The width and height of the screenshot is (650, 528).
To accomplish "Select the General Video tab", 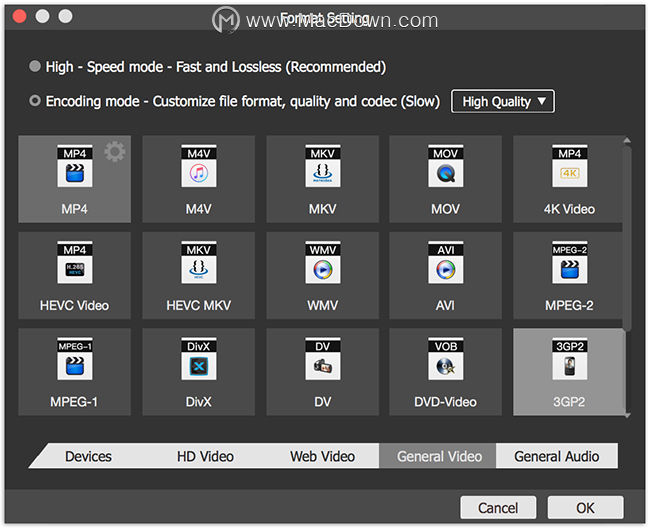I will pos(439,456).
